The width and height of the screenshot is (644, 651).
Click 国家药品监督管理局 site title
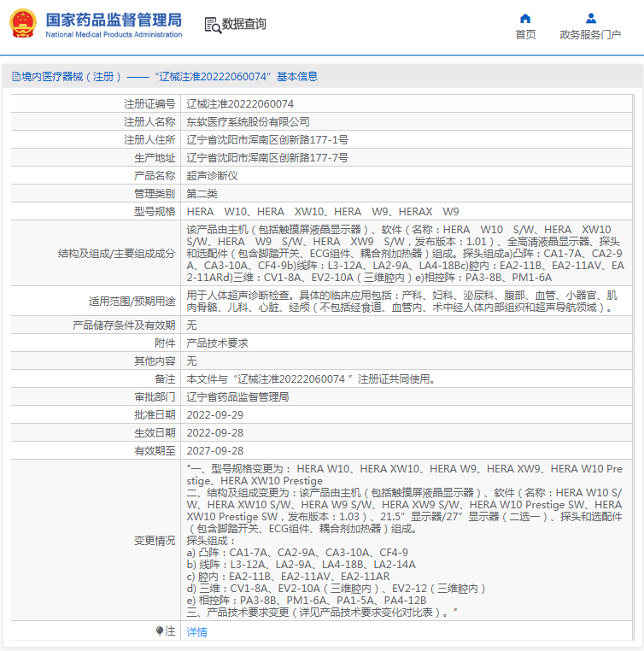click(x=114, y=20)
